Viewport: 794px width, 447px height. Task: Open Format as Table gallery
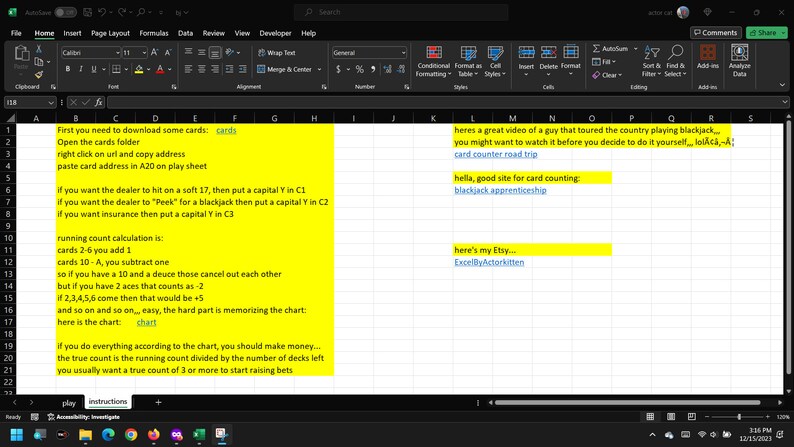[468, 61]
